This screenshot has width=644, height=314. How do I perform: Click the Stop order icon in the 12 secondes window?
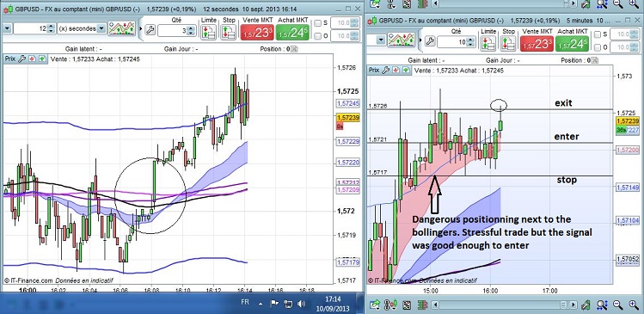[229, 32]
